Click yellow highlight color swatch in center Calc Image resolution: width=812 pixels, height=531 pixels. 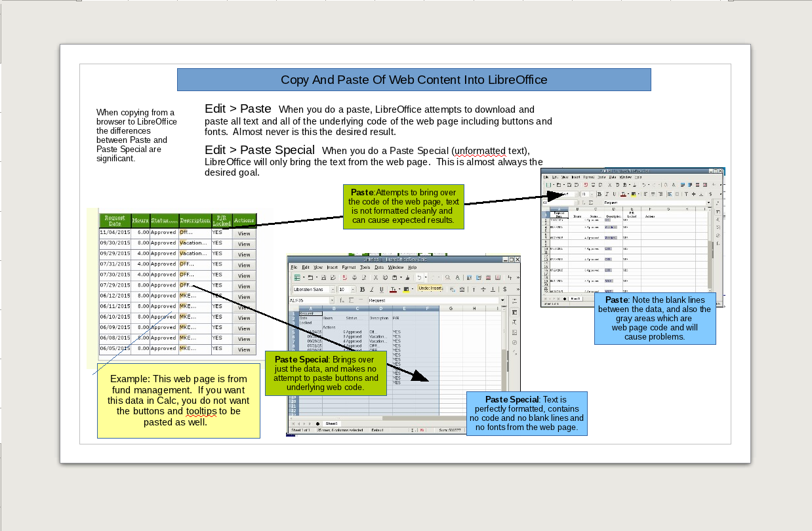[x=406, y=289]
